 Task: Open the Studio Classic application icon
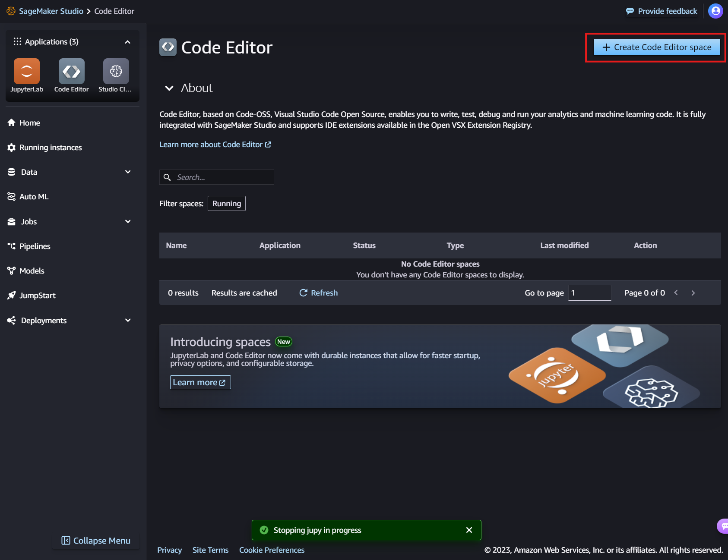[x=116, y=71]
